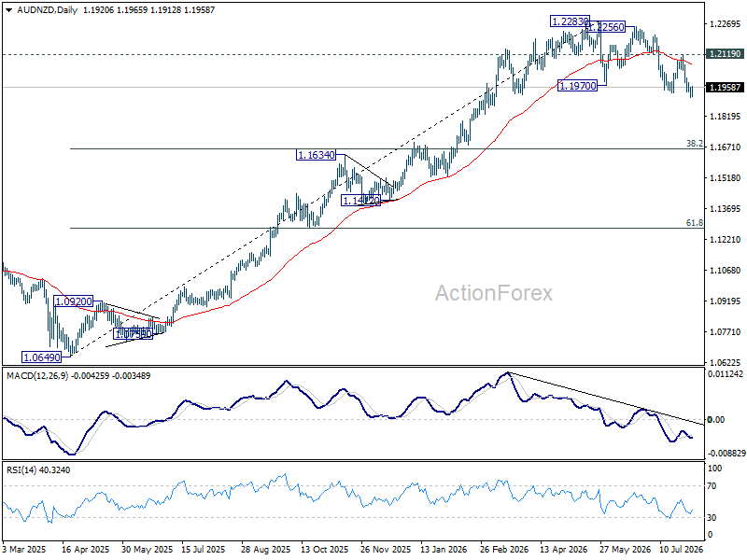Click the 1.16710 price axis value
Screen dimensions: 747x560
click(x=726, y=147)
